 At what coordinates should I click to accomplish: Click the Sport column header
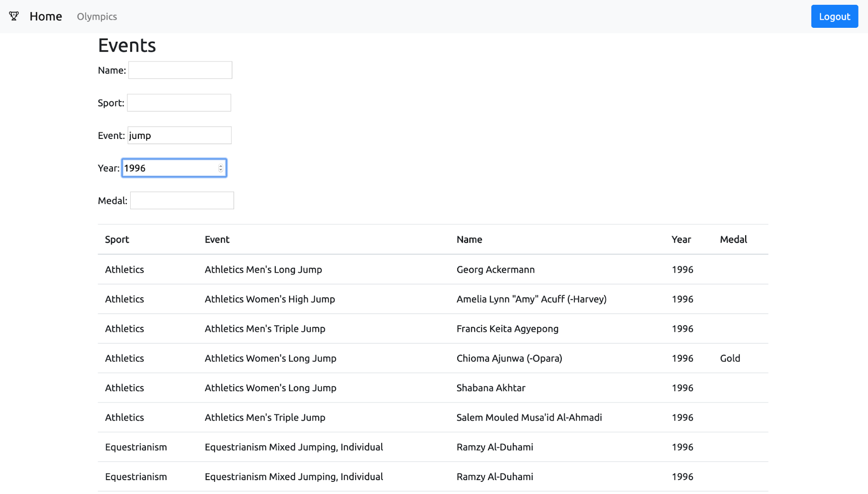pyautogui.click(x=117, y=240)
